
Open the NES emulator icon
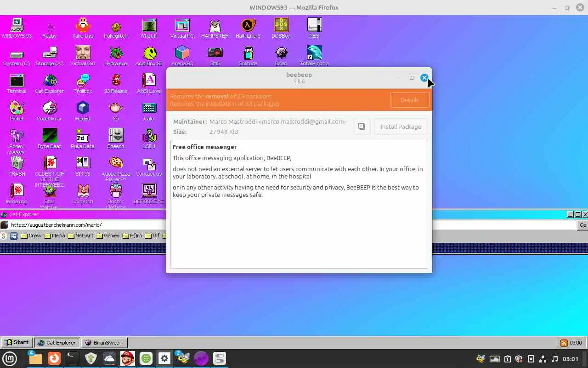click(x=314, y=28)
